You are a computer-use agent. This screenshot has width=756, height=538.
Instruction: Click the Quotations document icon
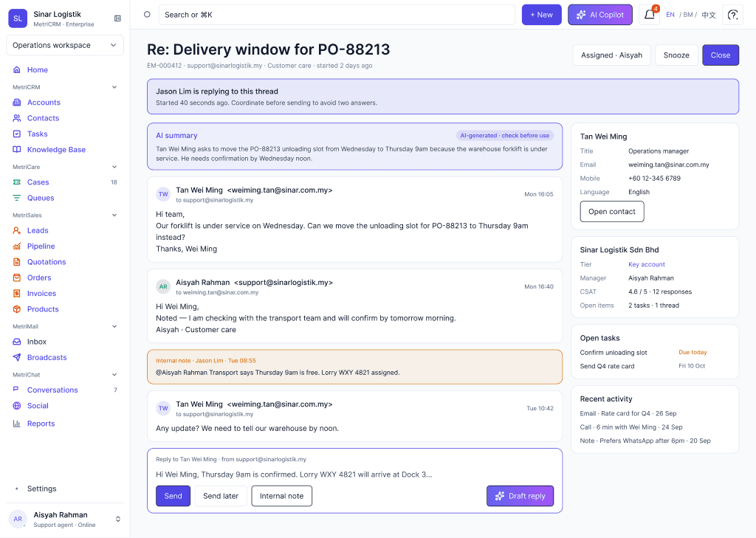click(17, 262)
